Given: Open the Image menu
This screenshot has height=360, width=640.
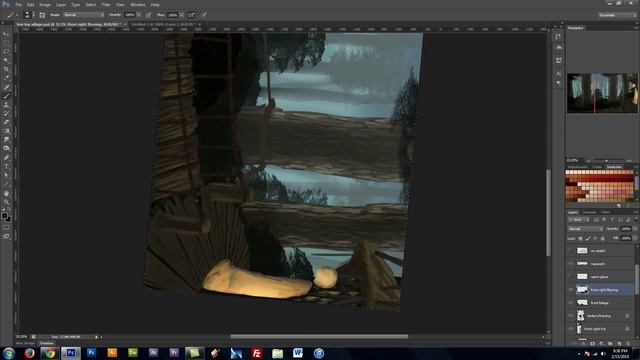Looking at the screenshot, I should click(45, 4).
